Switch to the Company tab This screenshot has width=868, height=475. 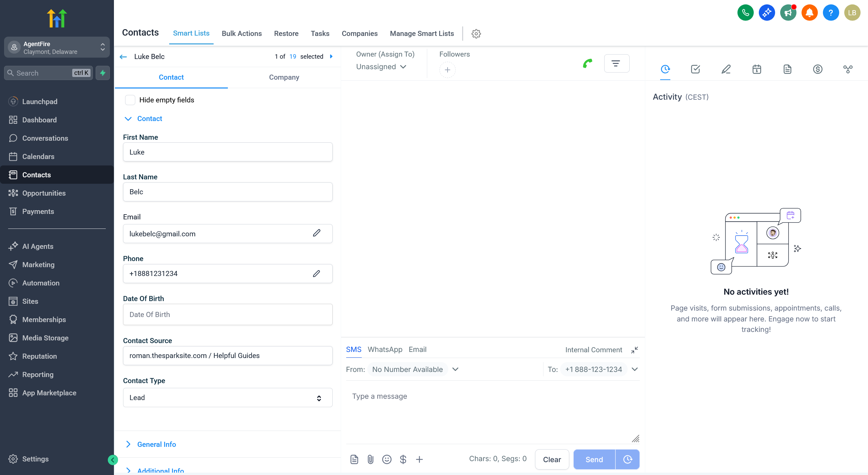284,77
